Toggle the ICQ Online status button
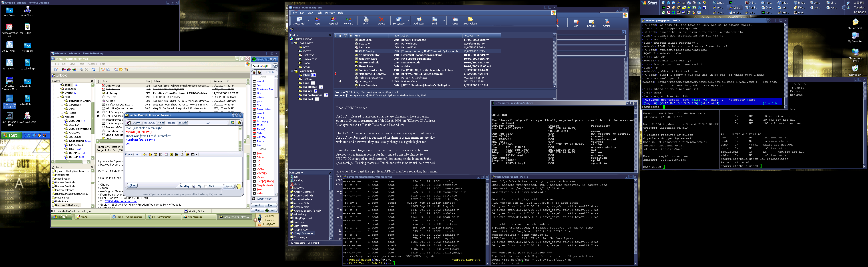Screen dimensions: 868x267 271,210
